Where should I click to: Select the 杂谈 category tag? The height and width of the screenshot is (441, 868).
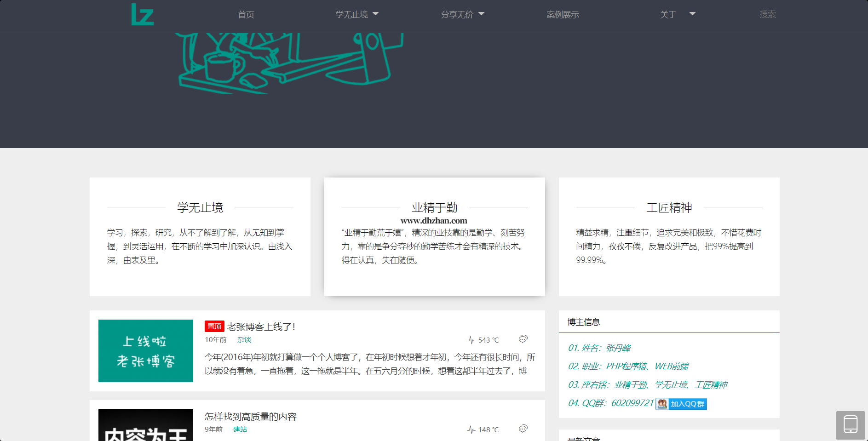(x=244, y=340)
